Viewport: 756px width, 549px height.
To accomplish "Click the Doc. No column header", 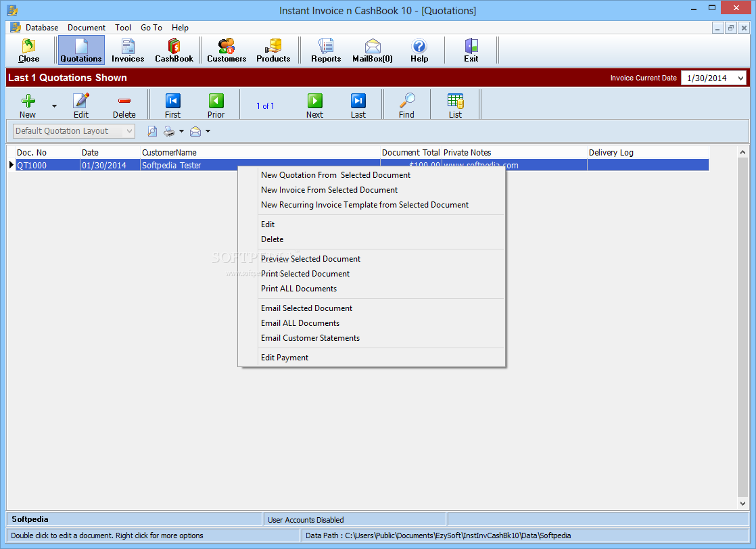I will coord(48,152).
